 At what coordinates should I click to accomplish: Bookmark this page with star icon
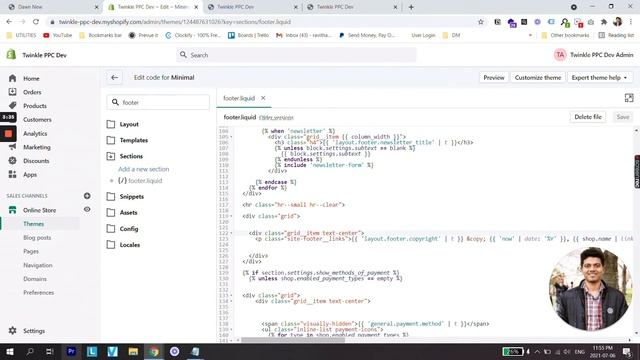(481, 22)
